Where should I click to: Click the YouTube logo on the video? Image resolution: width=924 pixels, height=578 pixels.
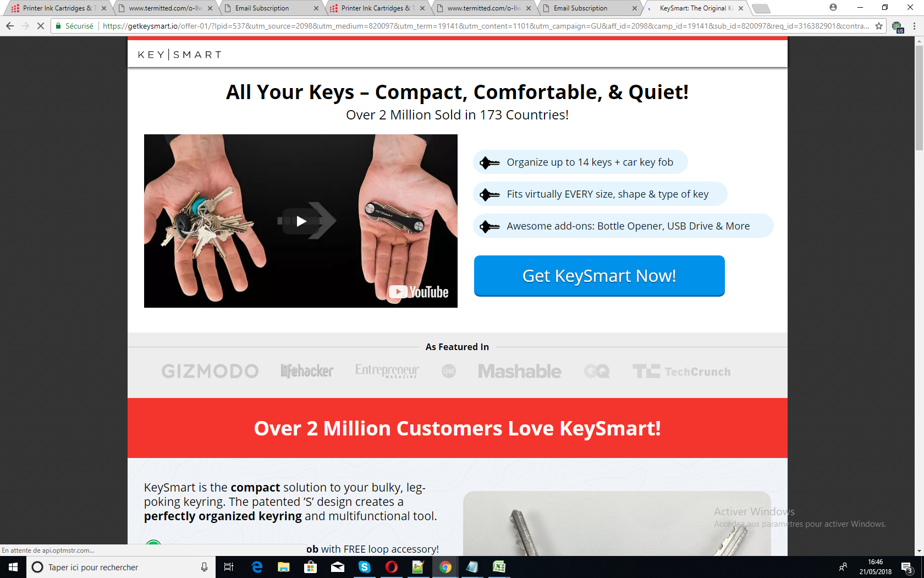[419, 292]
